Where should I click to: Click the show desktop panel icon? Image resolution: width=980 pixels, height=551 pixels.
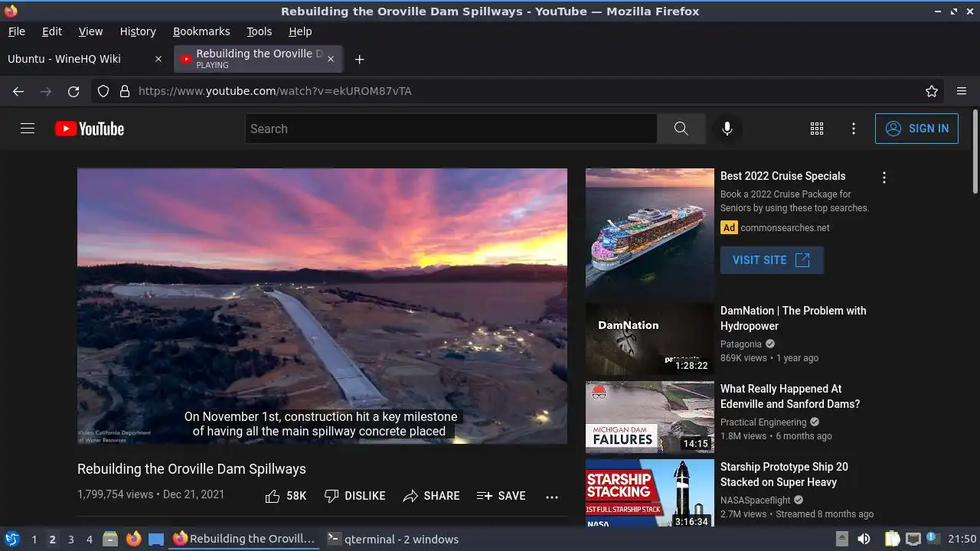point(156,539)
